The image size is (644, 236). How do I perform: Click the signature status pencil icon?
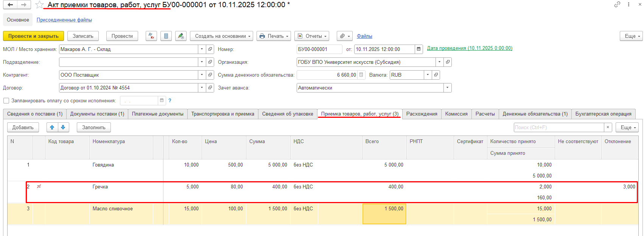click(180, 36)
